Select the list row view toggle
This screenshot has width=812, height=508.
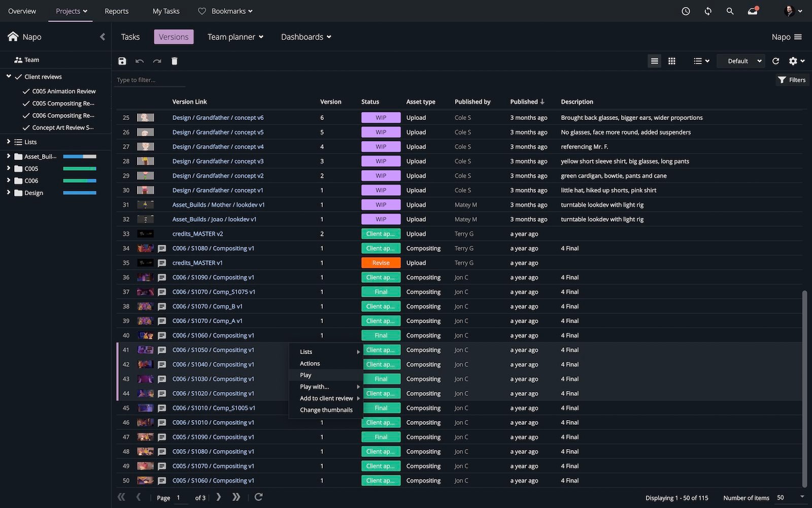(x=654, y=61)
